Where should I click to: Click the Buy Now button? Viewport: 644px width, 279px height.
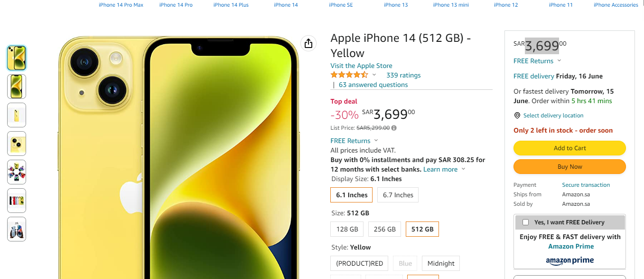point(569,167)
